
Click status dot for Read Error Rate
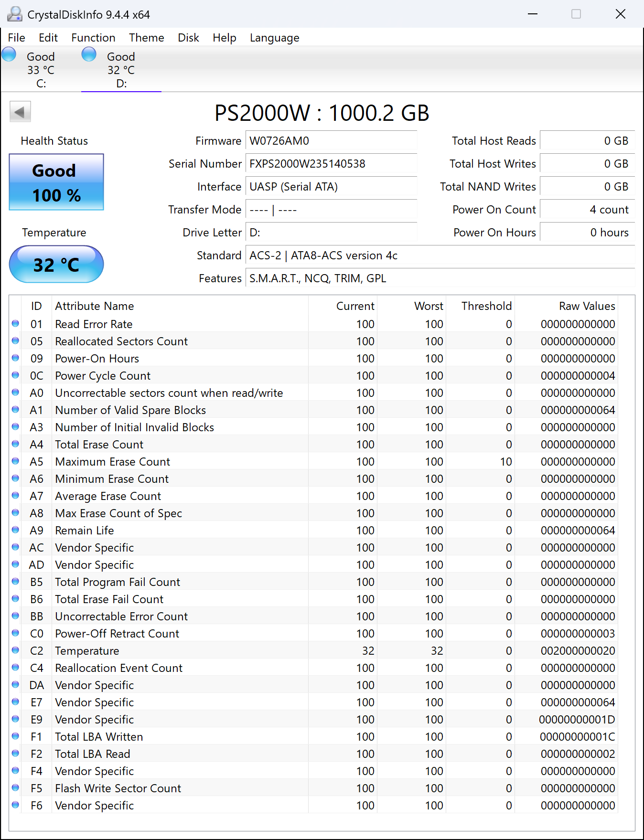click(15, 324)
